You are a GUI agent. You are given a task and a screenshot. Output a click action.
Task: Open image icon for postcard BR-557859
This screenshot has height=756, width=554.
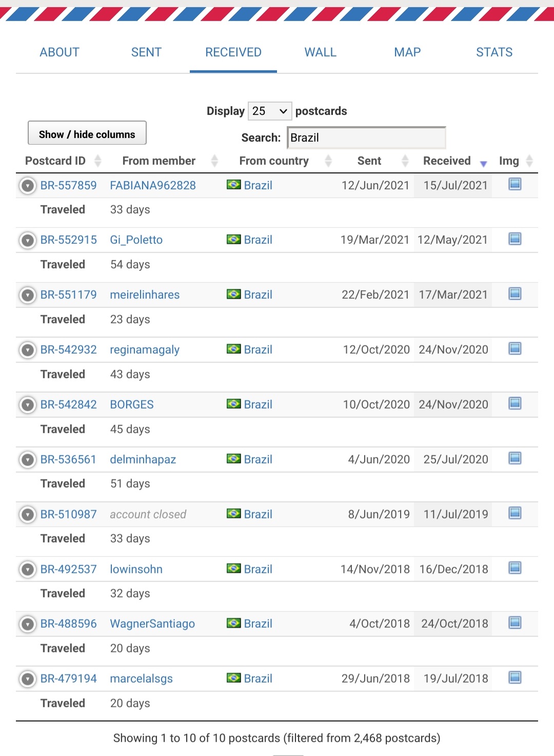[515, 184]
